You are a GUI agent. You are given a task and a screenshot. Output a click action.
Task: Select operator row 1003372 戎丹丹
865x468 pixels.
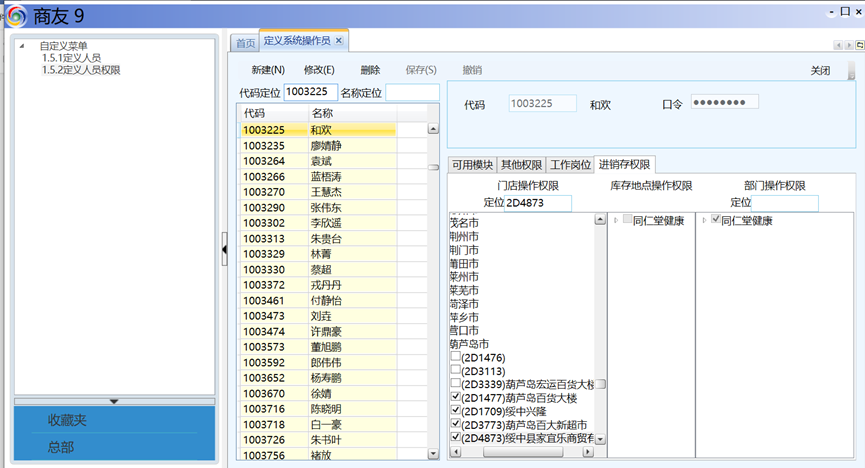tap(319, 285)
